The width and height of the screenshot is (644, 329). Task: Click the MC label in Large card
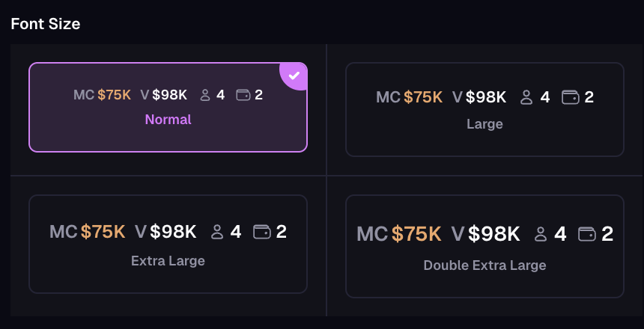388,97
